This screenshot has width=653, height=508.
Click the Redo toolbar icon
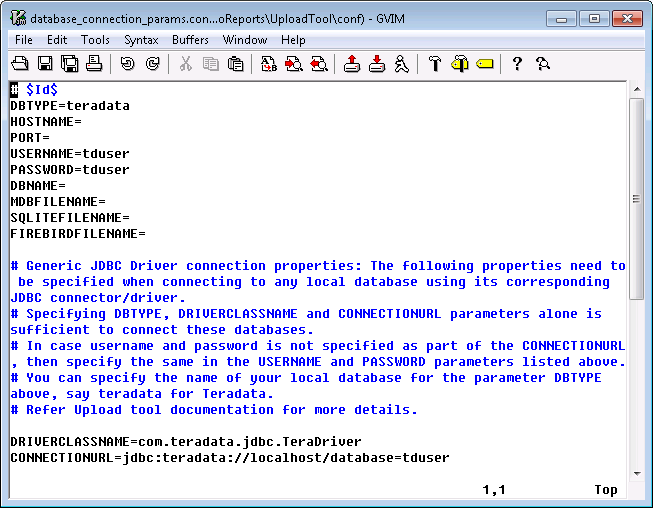152,64
